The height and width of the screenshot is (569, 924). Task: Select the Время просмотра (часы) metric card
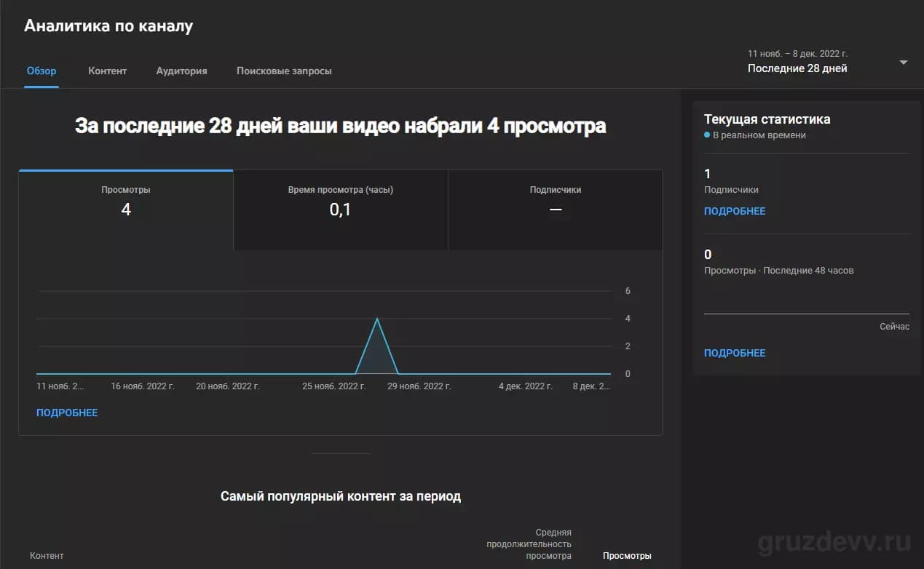tap(341, 210)
